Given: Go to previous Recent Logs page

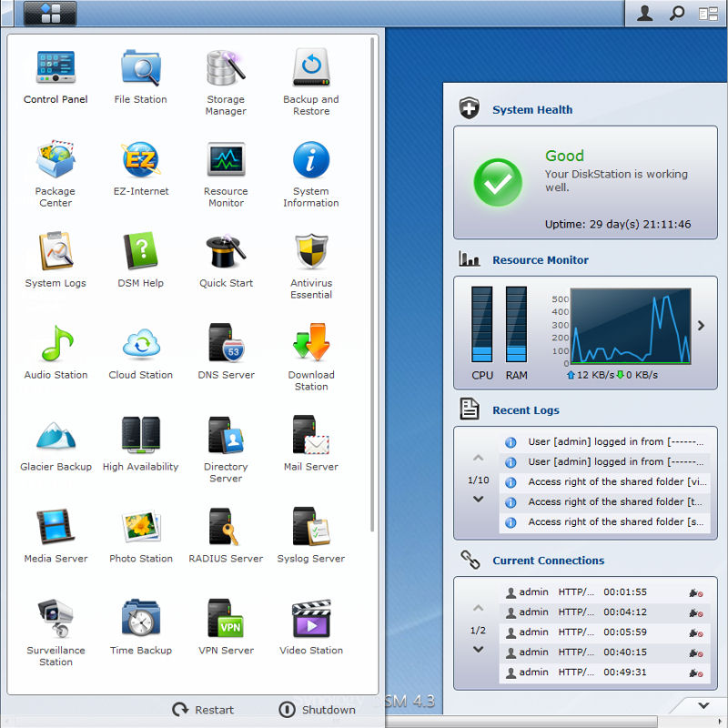Looking at the screenshot, I should click(x=479, y=458).
